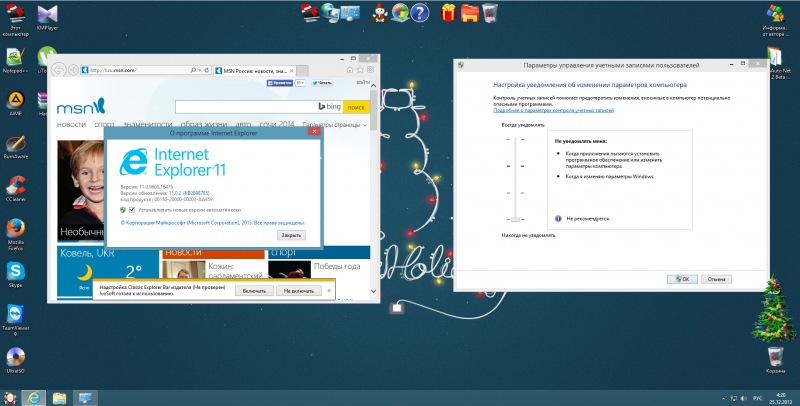The width and height of the screenshot is (800, 406).
Task: Click the taskbar clock showing 4:20
Action: 782,398
